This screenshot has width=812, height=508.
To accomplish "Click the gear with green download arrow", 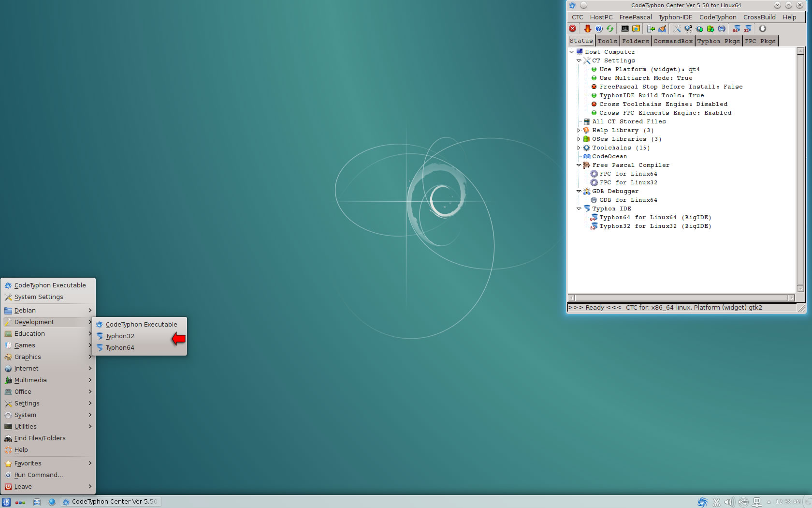I will (x=699, y=29).
